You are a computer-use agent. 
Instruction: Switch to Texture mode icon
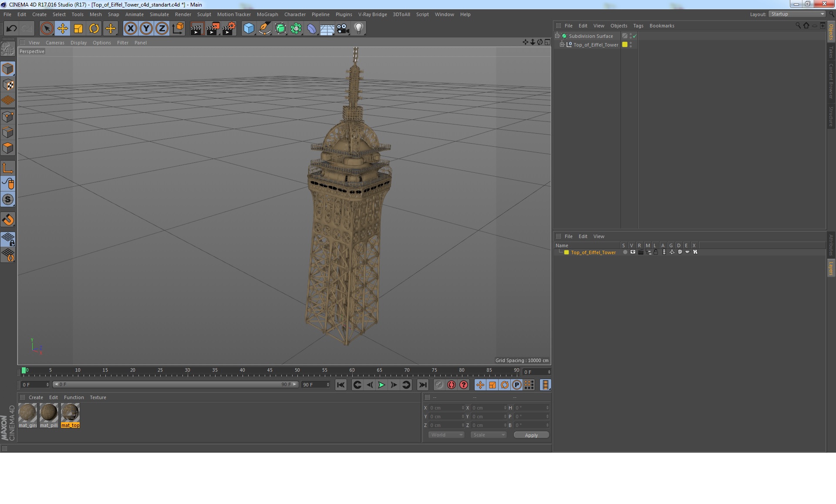point(8,85)
